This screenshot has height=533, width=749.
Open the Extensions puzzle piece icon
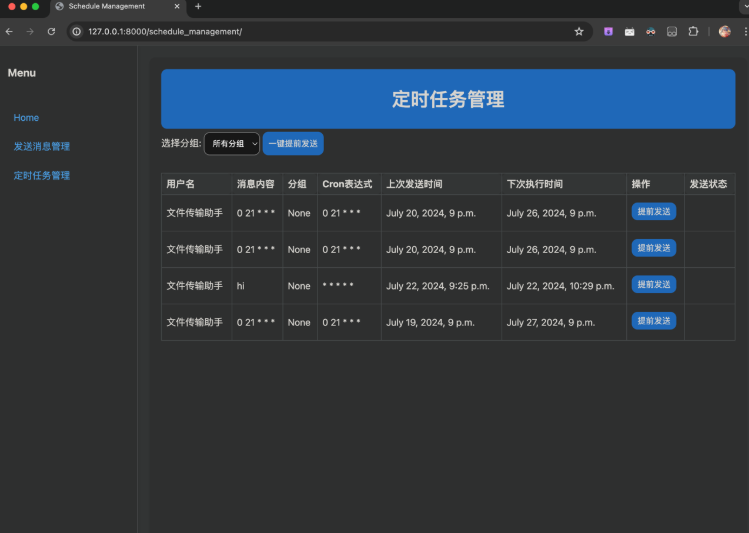693,32
